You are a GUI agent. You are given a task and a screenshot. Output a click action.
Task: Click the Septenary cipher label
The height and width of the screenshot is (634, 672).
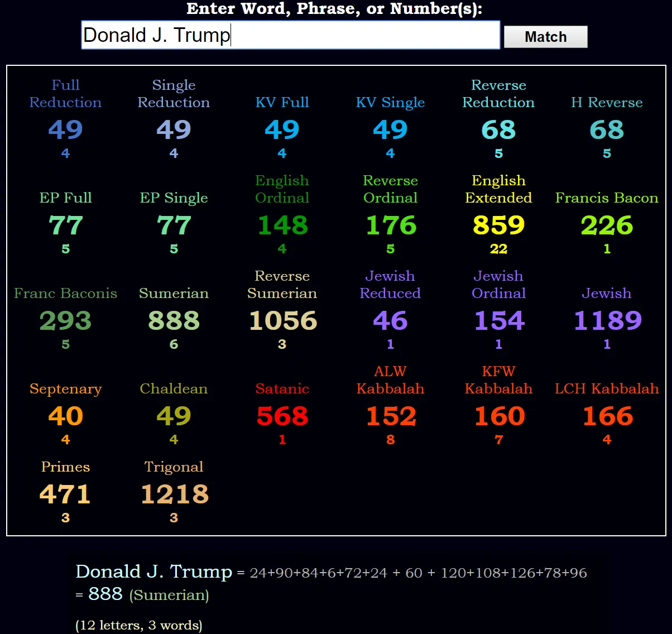(x=65, y=388)
